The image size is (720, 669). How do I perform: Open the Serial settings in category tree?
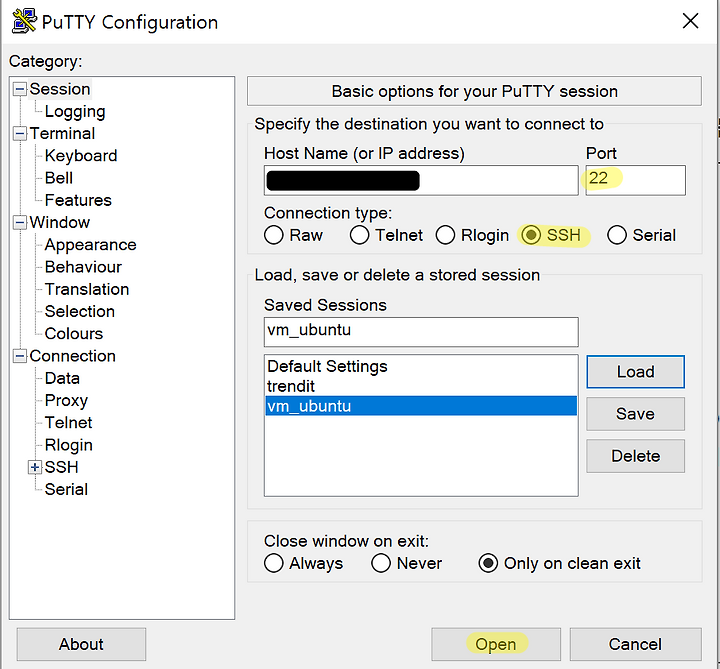click(x=66, y=489)
